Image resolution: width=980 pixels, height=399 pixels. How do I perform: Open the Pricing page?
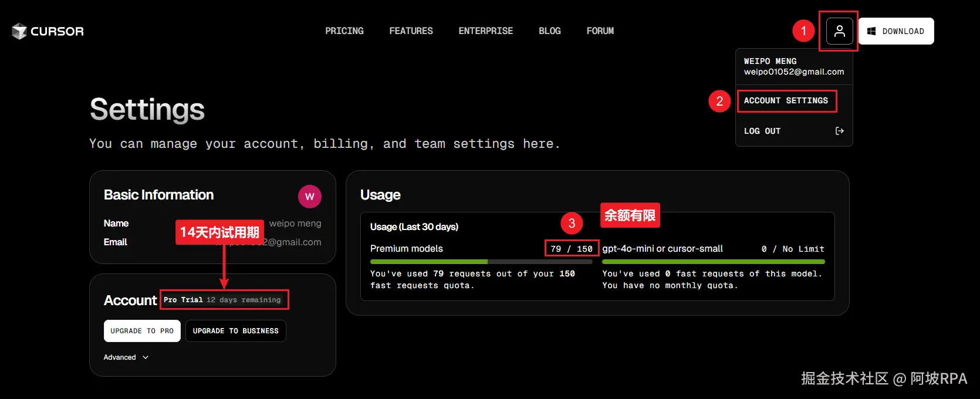coord(344,31)
